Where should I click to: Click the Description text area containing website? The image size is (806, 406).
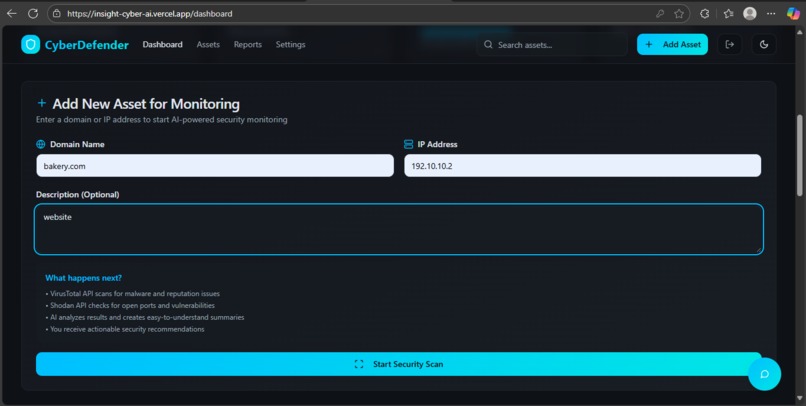coord(399,229)
